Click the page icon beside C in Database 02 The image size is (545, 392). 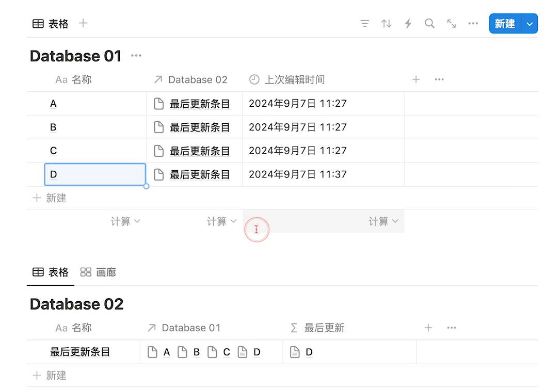(x=212, y=352)
